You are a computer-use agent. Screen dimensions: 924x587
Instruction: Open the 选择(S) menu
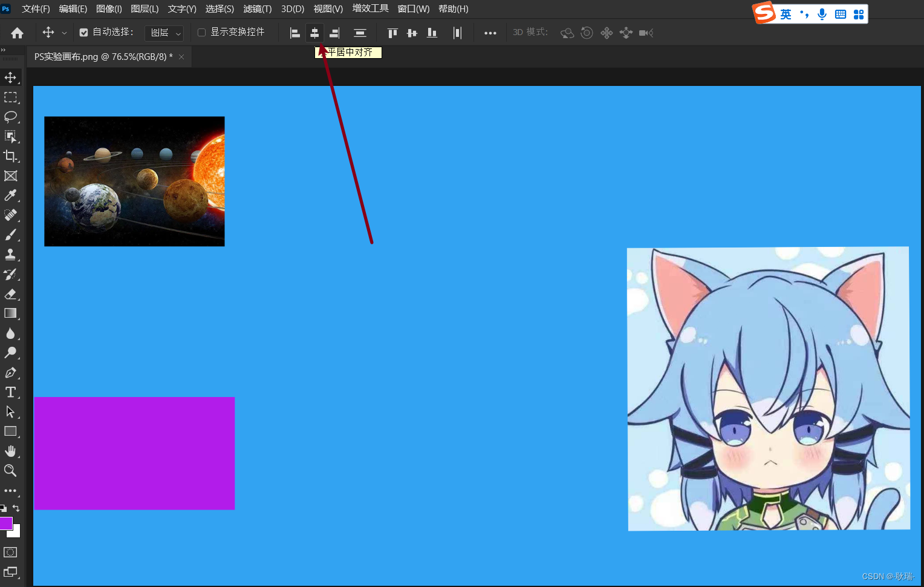(x=220, y=9)
